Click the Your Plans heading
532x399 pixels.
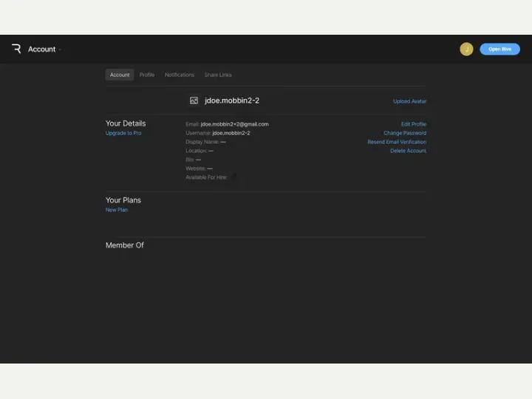point(123,200)
